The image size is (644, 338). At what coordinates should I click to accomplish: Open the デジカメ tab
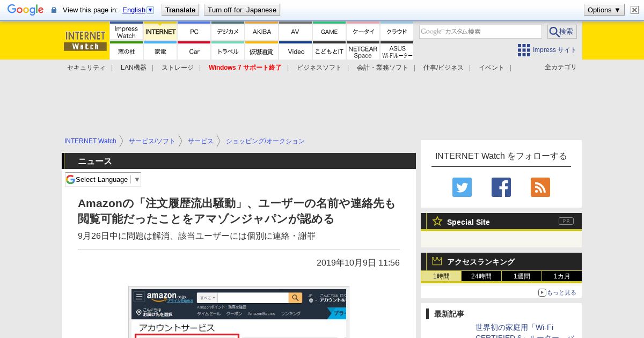click(228, 32)
